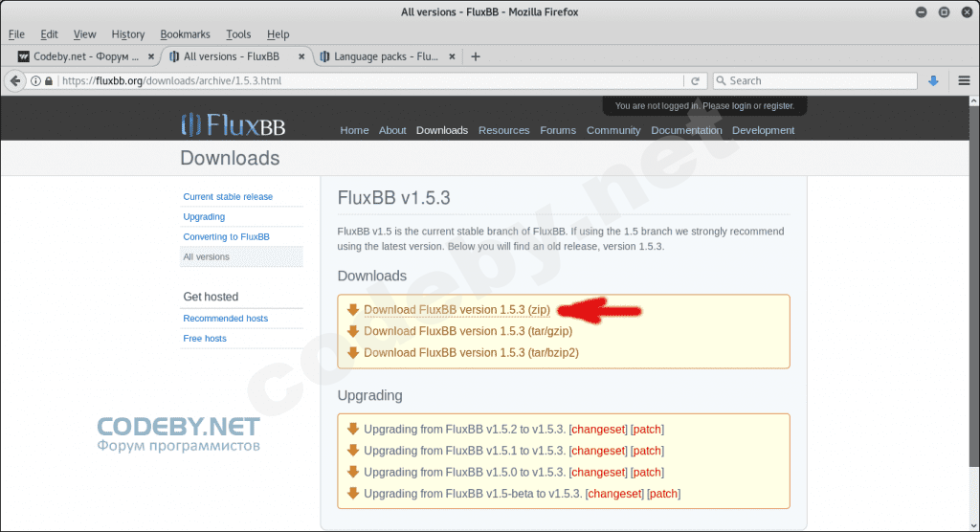This screenshot has height=532, width=980.
Task: Open changeset for v1.5.0 to v1.5.3
Action: [598, 472]
